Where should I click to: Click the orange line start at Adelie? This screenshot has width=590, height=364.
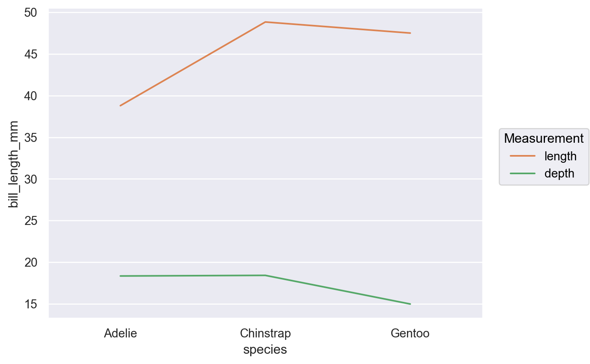point(120,106)
